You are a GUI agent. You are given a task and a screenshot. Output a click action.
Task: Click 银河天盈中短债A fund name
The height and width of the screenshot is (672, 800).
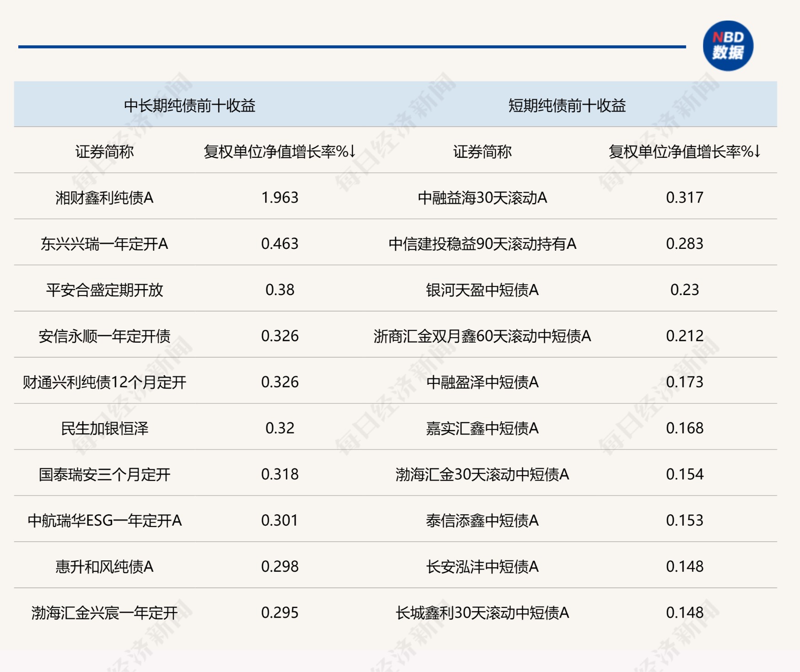point(482,290)
